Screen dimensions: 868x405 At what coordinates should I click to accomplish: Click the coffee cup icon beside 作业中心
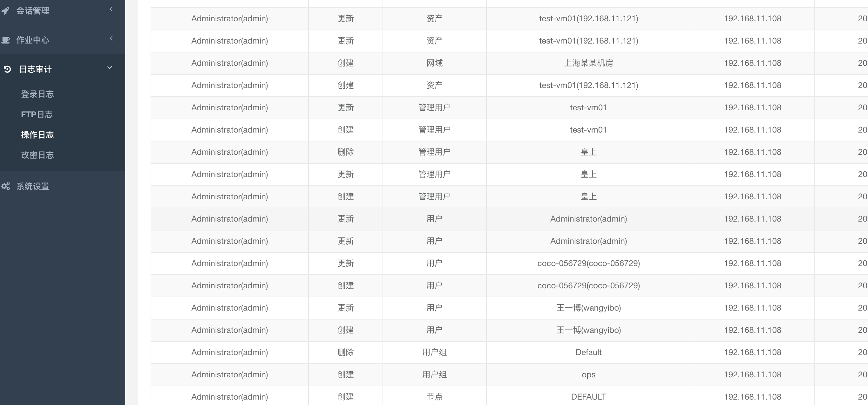tap(6, 40)
